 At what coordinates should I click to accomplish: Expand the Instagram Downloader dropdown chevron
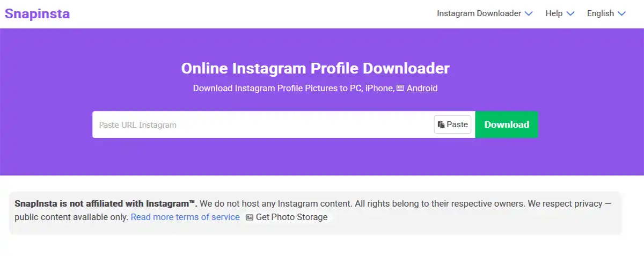[x=529, y=13]
